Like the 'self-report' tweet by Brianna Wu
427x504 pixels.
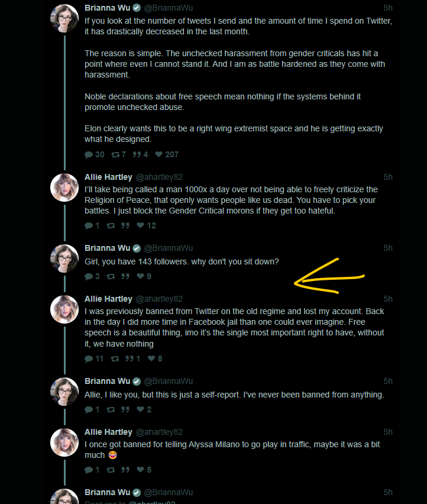click(x=140, y=409)
